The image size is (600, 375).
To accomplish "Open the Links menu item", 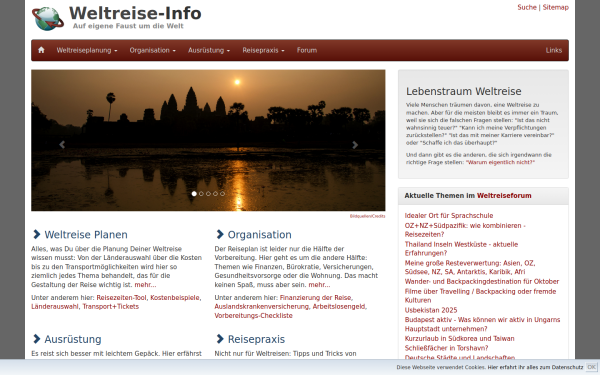I will coord(554,50).
